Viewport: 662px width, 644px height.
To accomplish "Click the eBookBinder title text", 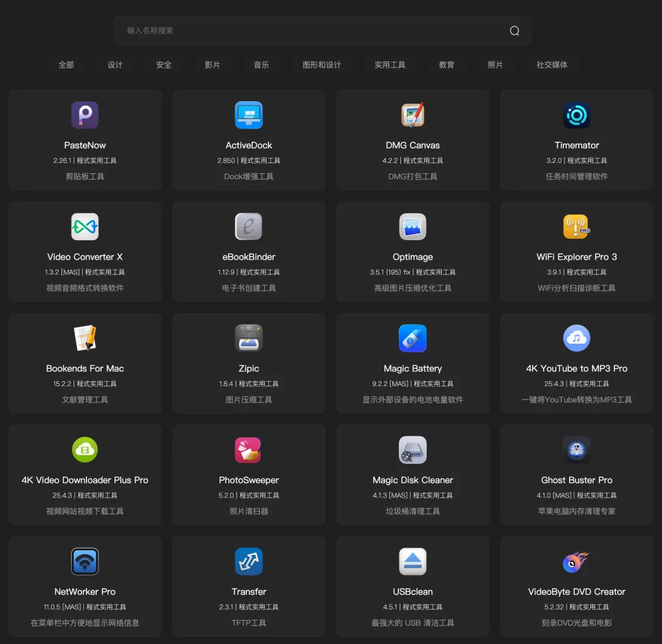I will tap(249, 257).
